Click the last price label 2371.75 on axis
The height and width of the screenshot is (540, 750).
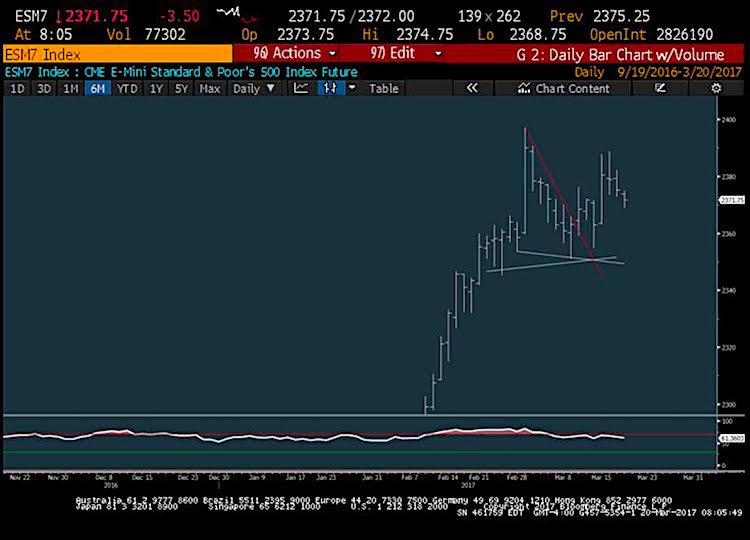pos(732,200)
